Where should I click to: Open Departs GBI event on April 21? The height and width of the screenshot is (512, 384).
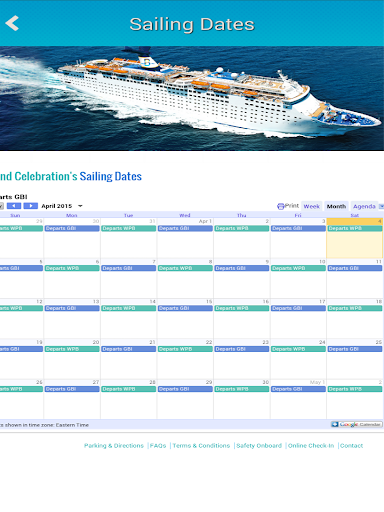pyautogui.click(x=129, y=349)
